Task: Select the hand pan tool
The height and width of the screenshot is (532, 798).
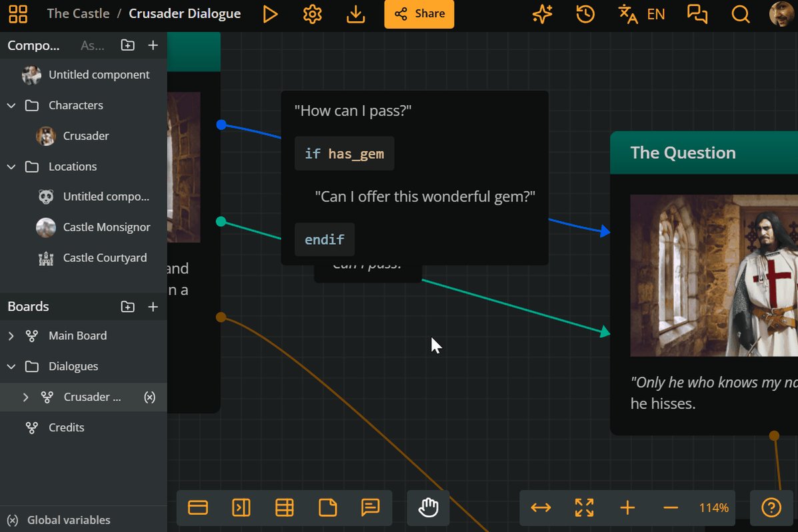Action: click(x=428, y=507)
